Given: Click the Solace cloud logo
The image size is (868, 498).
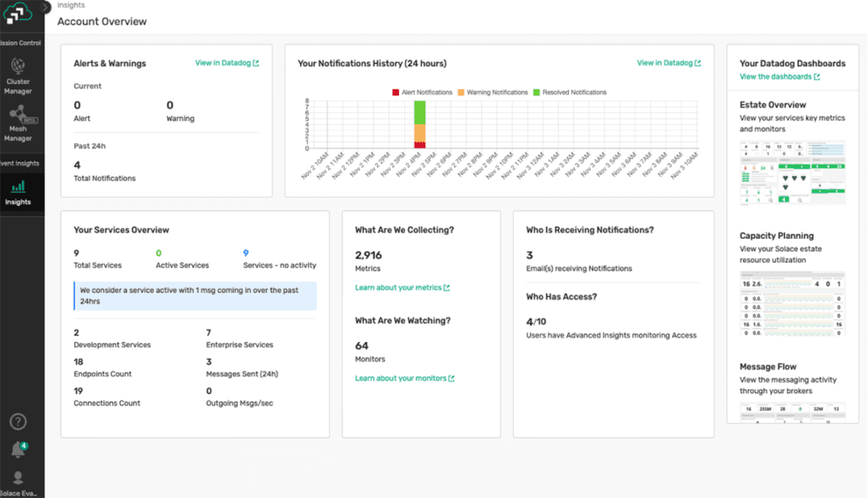Looking at the screenshot, I should tap(18, 13).
